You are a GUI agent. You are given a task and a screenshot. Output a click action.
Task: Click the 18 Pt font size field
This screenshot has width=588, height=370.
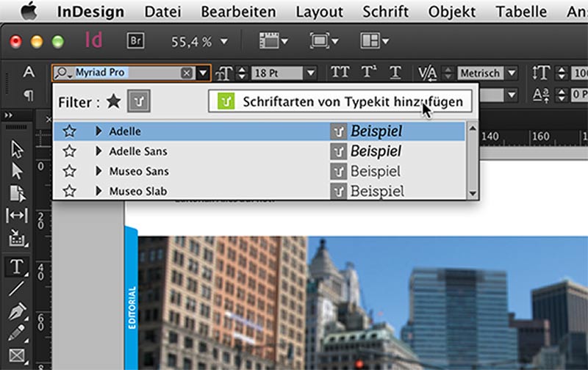click(277, 73)
